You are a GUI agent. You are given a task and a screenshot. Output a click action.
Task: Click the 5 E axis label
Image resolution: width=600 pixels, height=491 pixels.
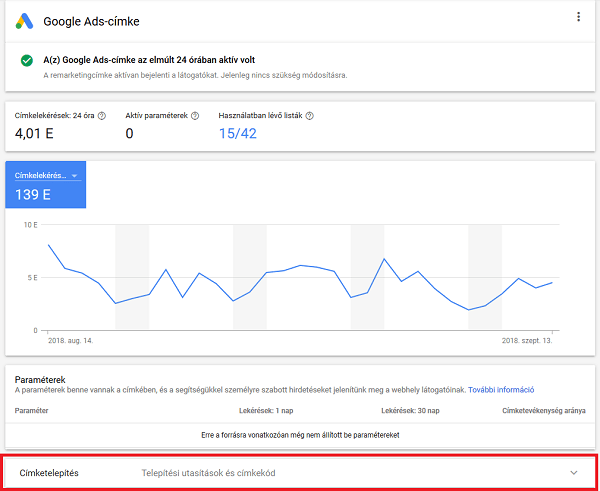[32, 277]
